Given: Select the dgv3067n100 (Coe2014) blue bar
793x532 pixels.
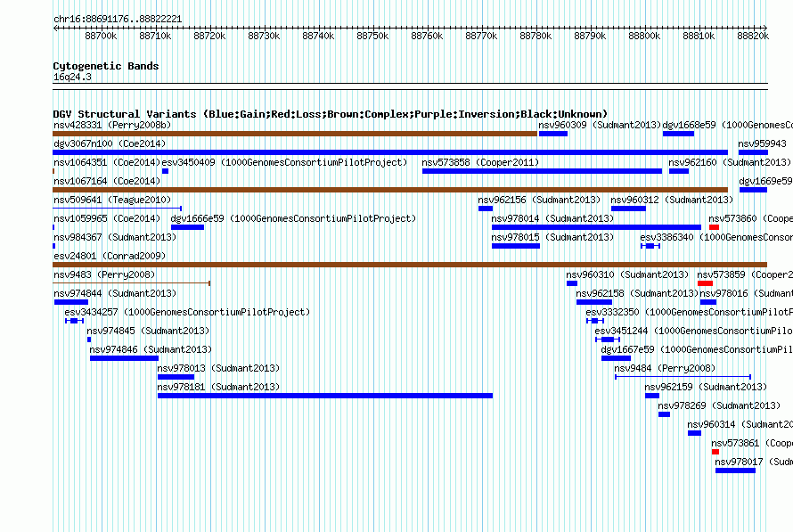Looking at the screenshot, I should (x=390, y=152).
